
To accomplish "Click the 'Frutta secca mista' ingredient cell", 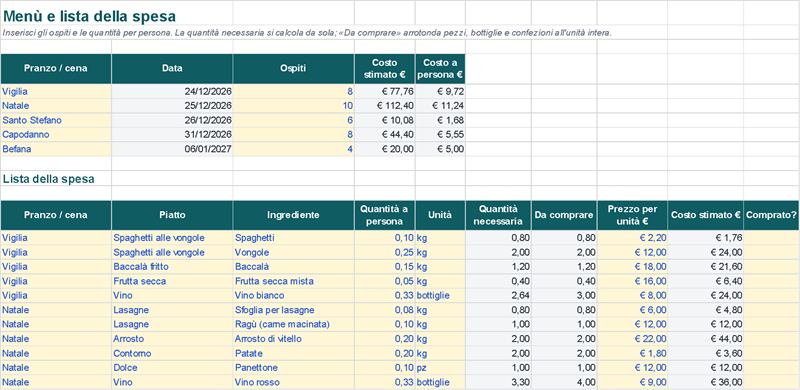I will point(293,281).
